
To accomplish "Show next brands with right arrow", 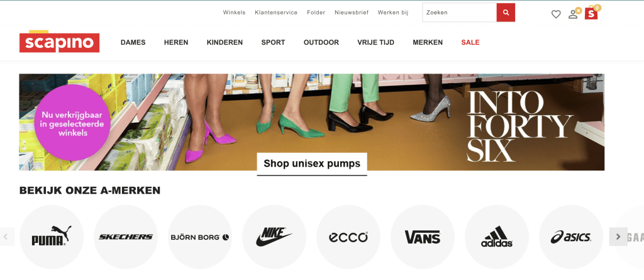I will 618,237.
